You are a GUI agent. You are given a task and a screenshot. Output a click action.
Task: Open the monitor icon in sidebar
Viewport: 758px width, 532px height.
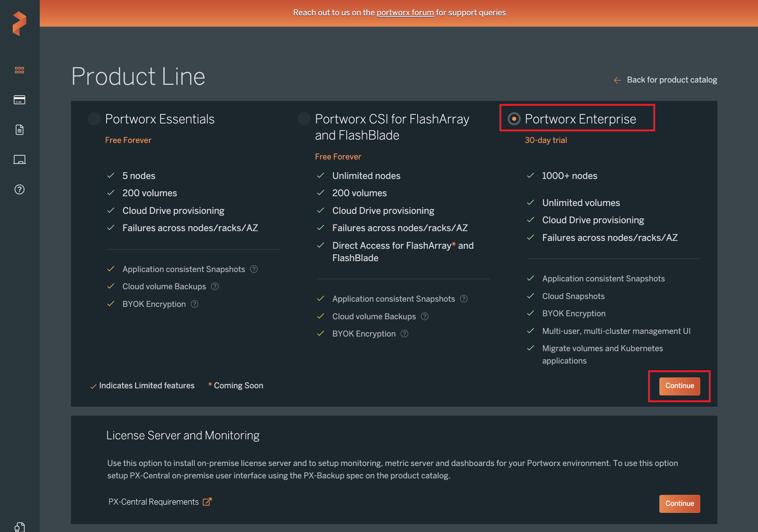(x=20, y=159)
